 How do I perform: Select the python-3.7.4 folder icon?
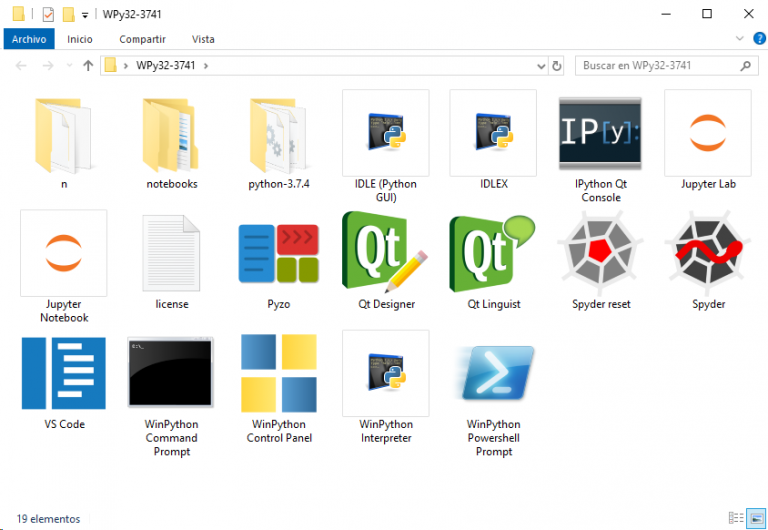[278, 135]
